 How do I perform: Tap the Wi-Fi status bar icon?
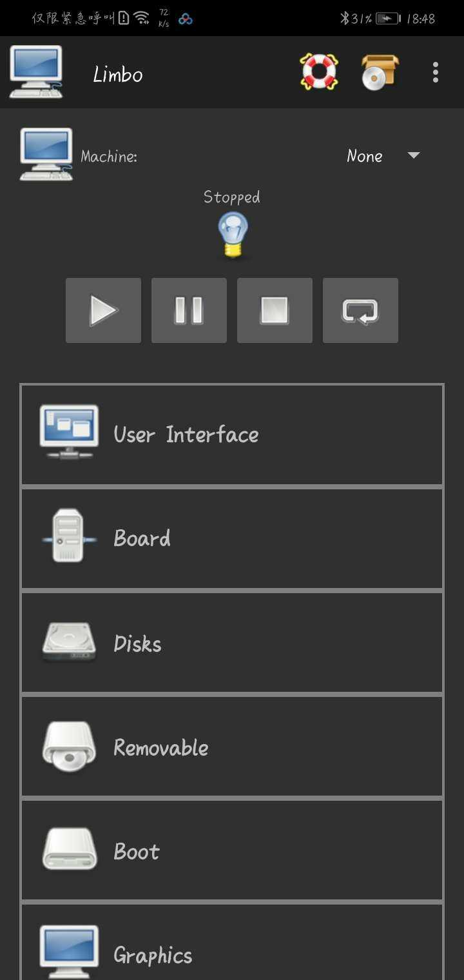(x=142, y=18)
